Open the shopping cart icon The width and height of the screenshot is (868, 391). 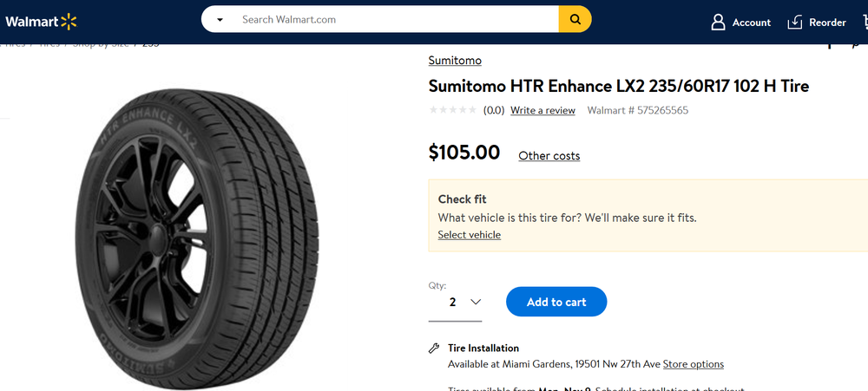[x=865, y=23]
